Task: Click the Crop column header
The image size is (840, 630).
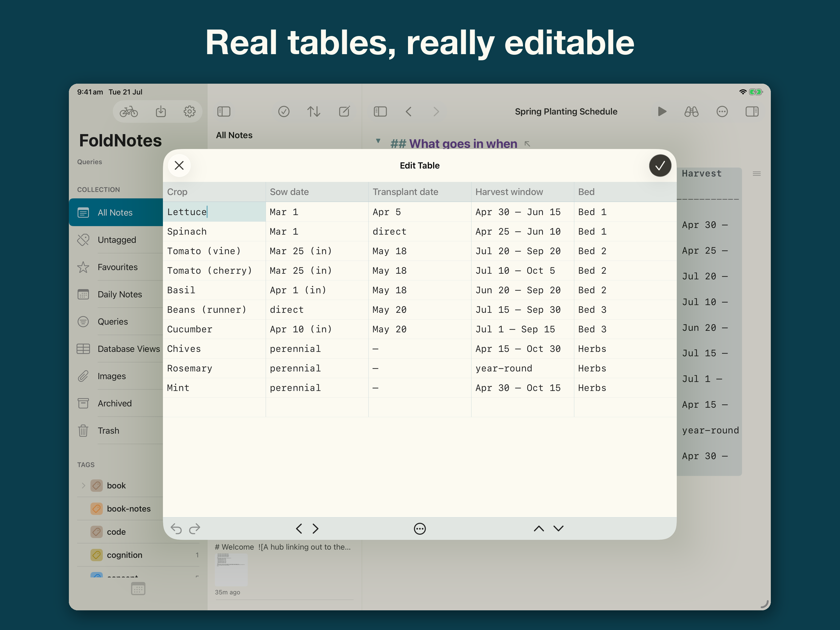Action: 214,192
